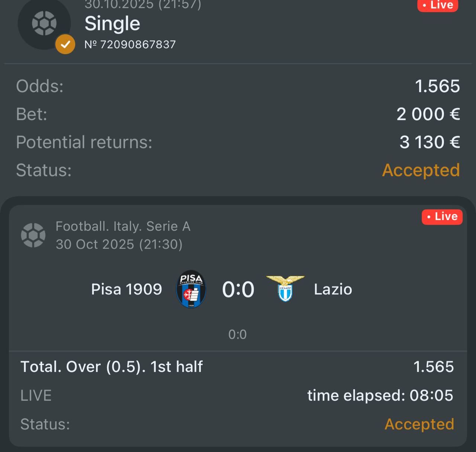Tap the large football icon beside Single
Viewport: 476px width, 452px height.
coord(44,23)
